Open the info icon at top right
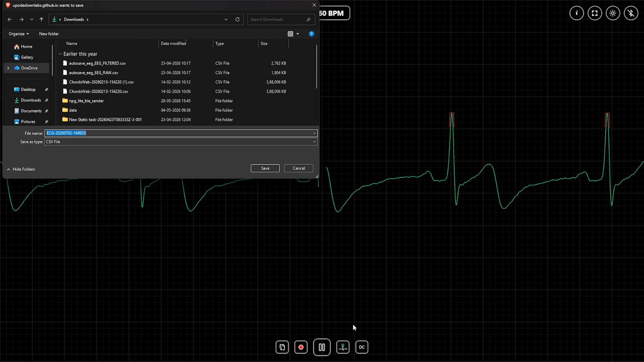This screenshot has width=644, height=362. point(577,13)
